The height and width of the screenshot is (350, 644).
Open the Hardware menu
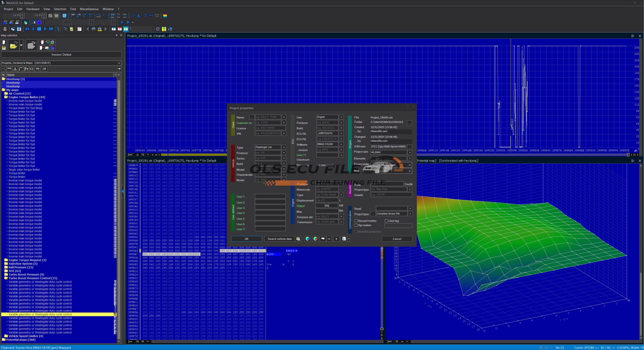tap(33, 9)
